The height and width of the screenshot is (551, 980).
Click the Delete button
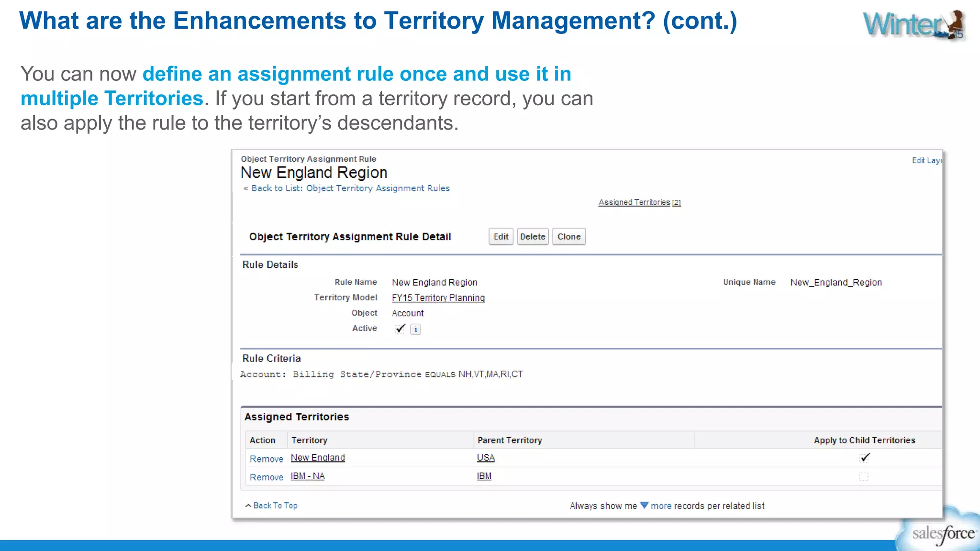(x=533, y=237)
